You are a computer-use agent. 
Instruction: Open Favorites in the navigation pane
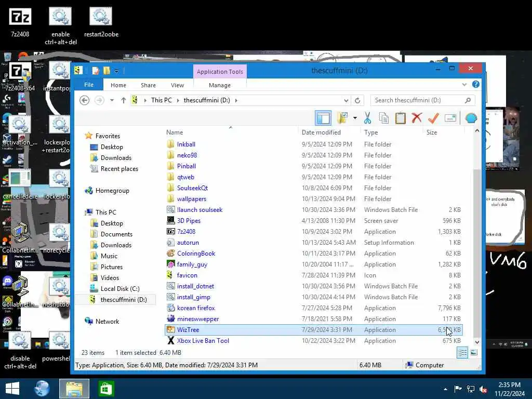pyautogui.click(x=108, y=136)
